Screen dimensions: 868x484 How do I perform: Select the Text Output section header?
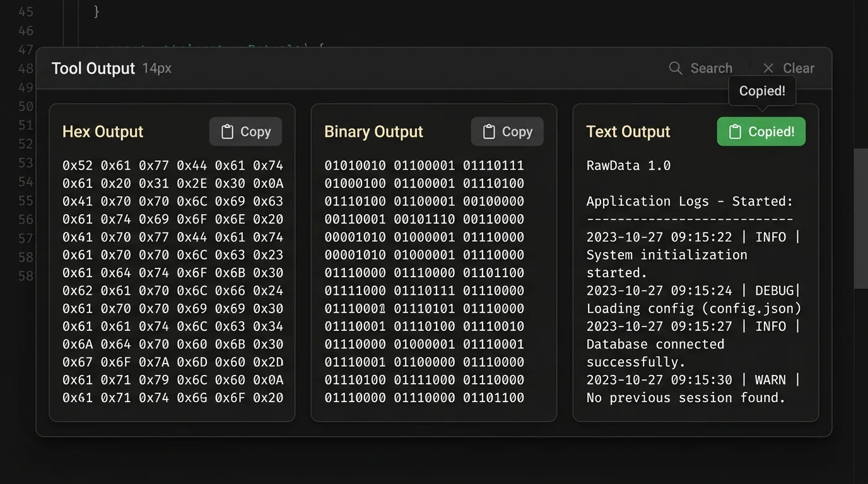point(628,132)
